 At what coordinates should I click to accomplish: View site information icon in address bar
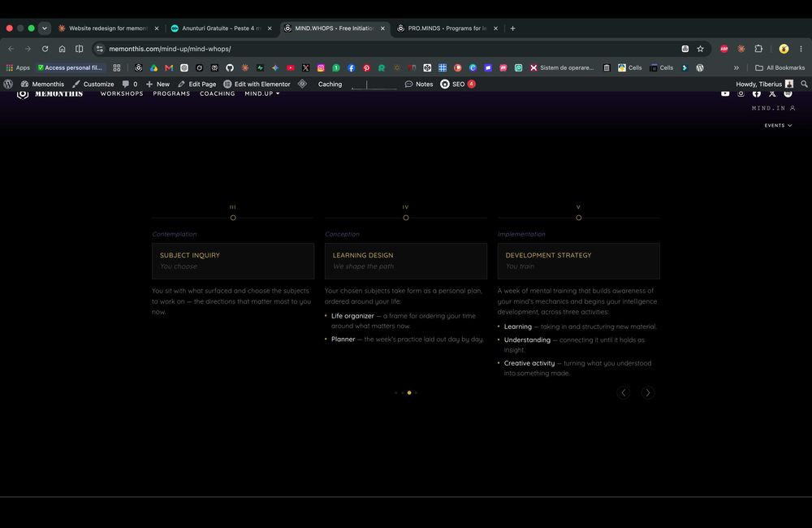tap(100, 49)
